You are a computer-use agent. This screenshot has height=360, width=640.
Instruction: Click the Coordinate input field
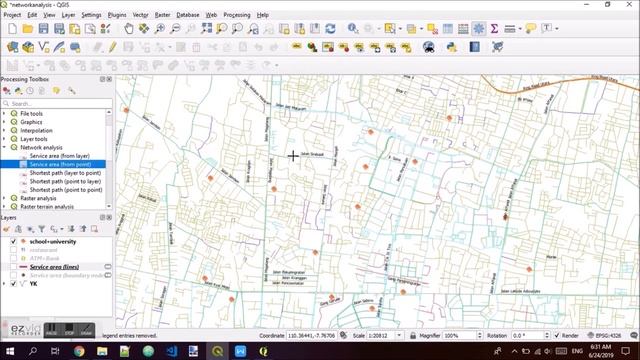312,336
